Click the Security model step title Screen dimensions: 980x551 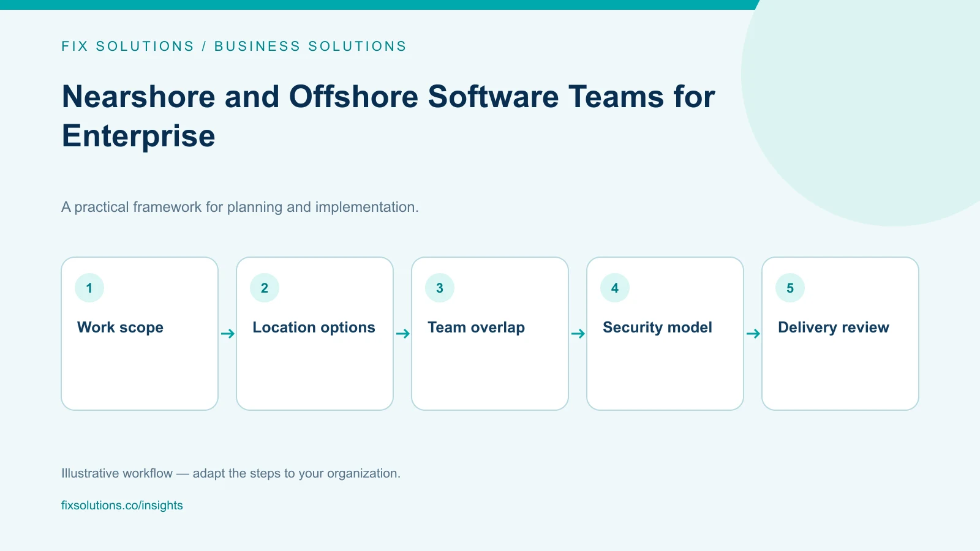tap(657, 328)
